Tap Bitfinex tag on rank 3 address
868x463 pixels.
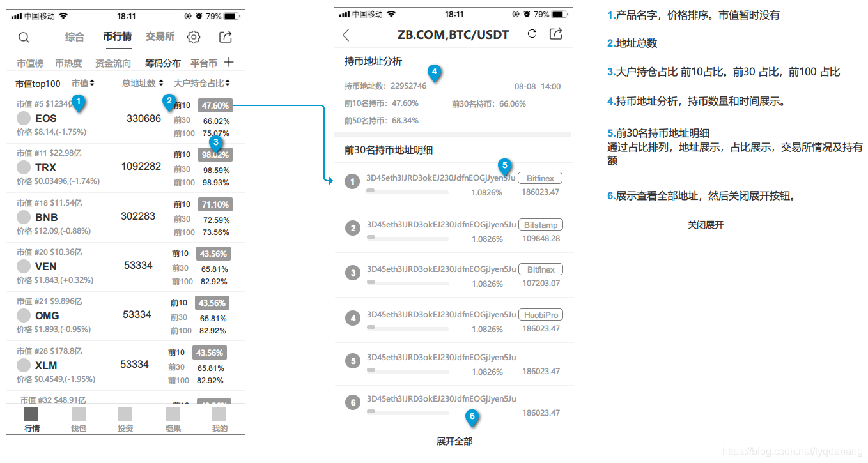[x=540, y=269]
